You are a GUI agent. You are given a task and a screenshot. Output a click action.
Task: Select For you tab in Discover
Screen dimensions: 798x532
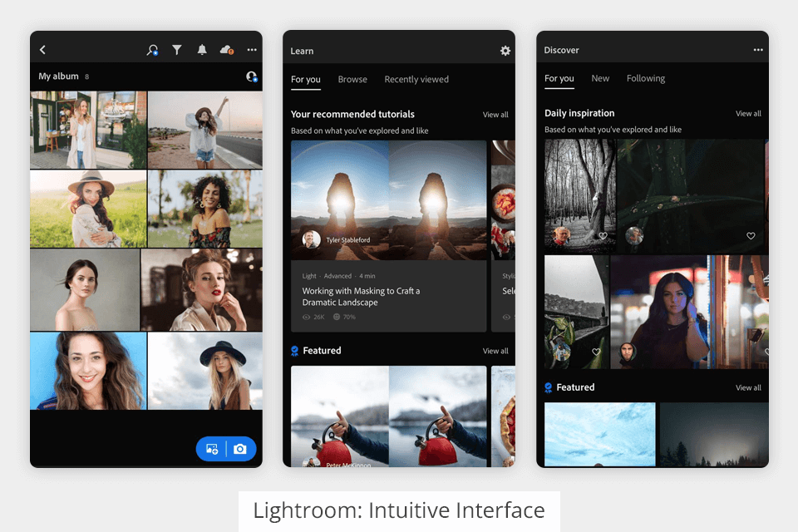point(559,78)
